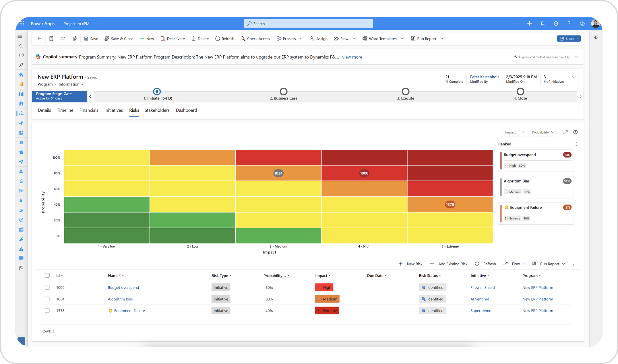Switch to the Details tab
Screen dimensions: 618x364
[44, 110]
